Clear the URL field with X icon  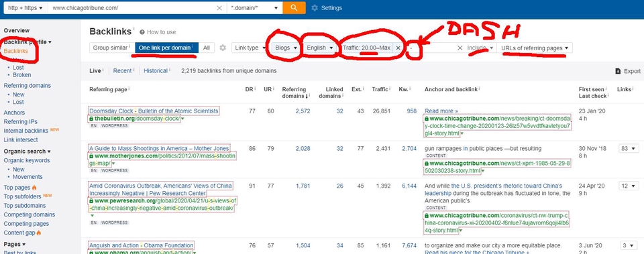pos(219,8)
